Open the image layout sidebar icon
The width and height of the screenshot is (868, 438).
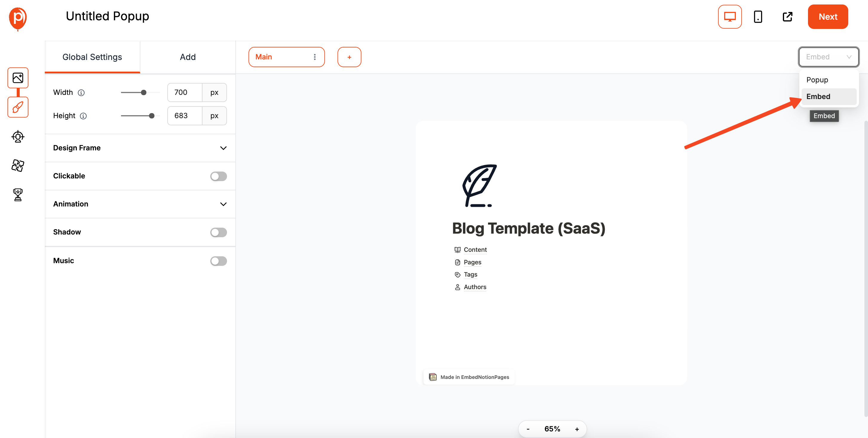click(x=18, y=78)
